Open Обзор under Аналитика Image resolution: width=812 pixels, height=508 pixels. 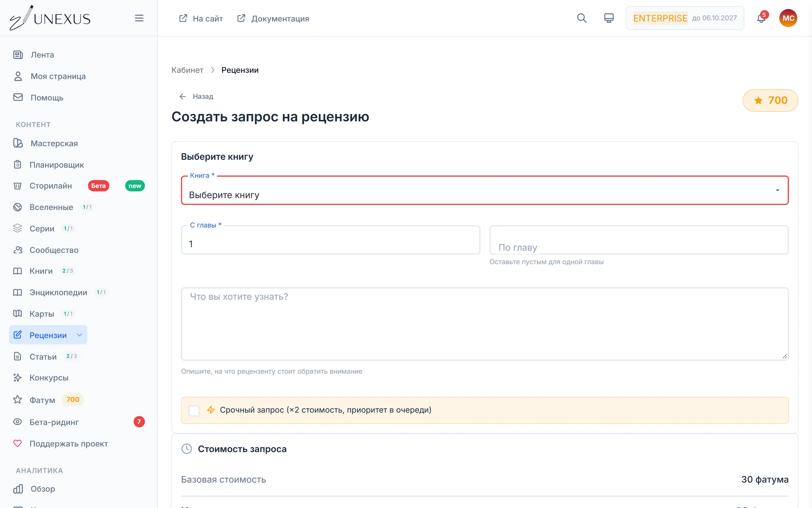tap(43, 489)
